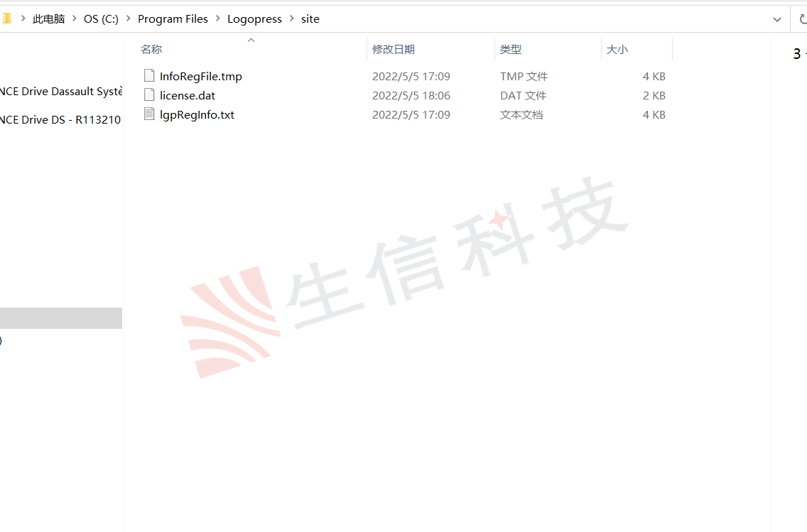
Task: Select the file name license.dat
Action: point(188,95)
